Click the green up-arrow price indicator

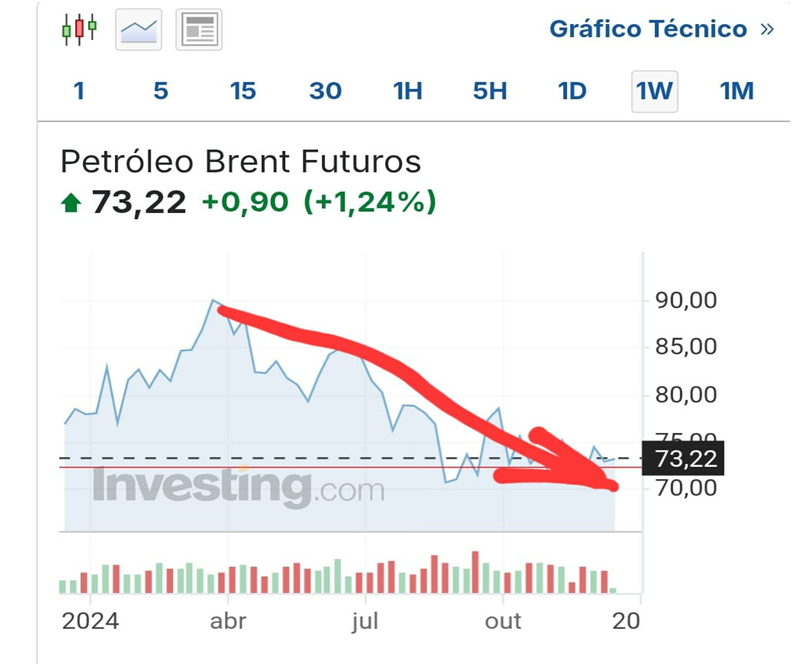point(71,203)
